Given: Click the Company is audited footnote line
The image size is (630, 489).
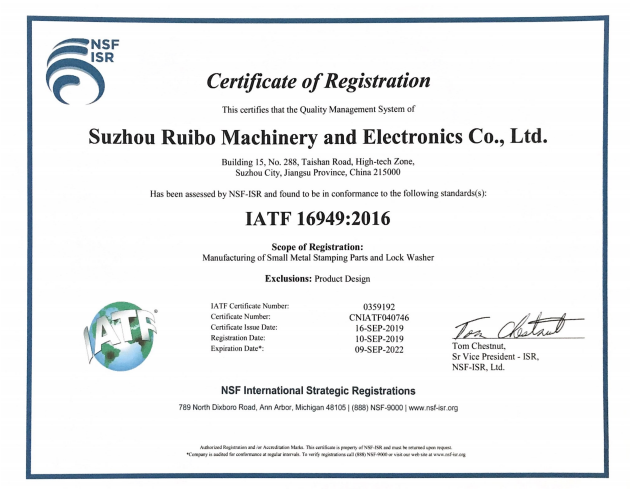Looking at the screenshot, I should click(326, 454).
